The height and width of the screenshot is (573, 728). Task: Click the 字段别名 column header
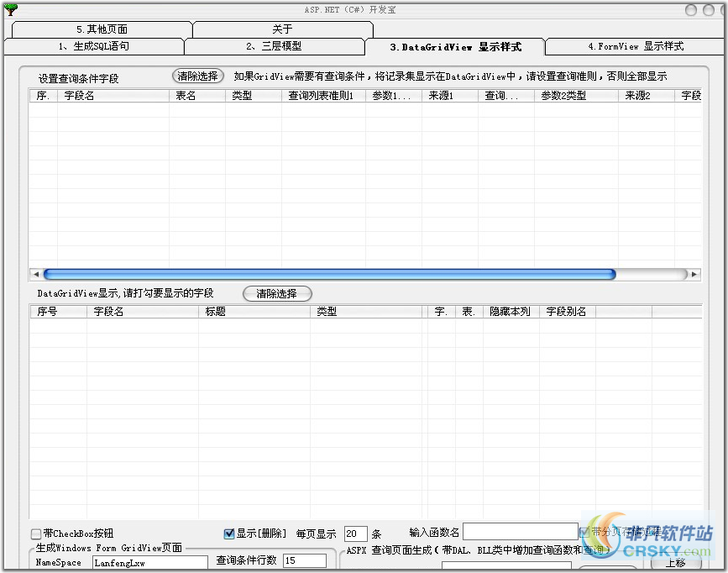(x=568, y=312)
